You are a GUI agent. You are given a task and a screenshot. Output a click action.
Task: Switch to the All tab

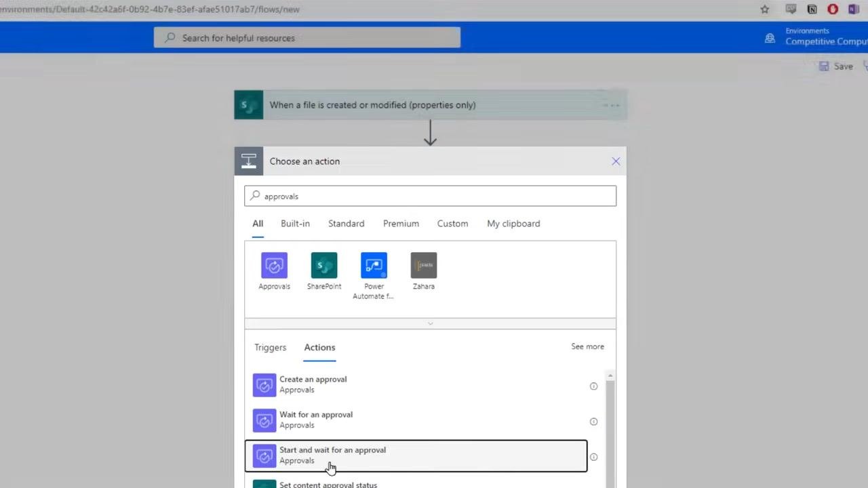pyautogui.click(x=258, y=224)
